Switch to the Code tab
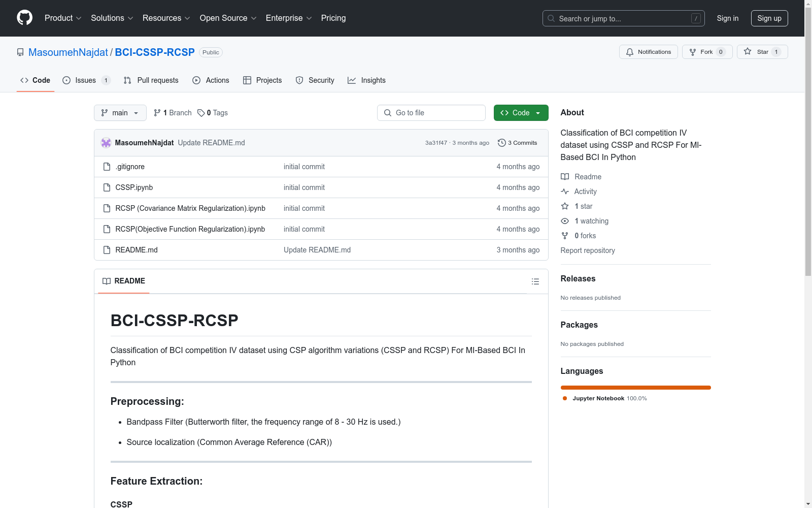The height and width of the screenshot is (508, 812). (x=35, y=80)
